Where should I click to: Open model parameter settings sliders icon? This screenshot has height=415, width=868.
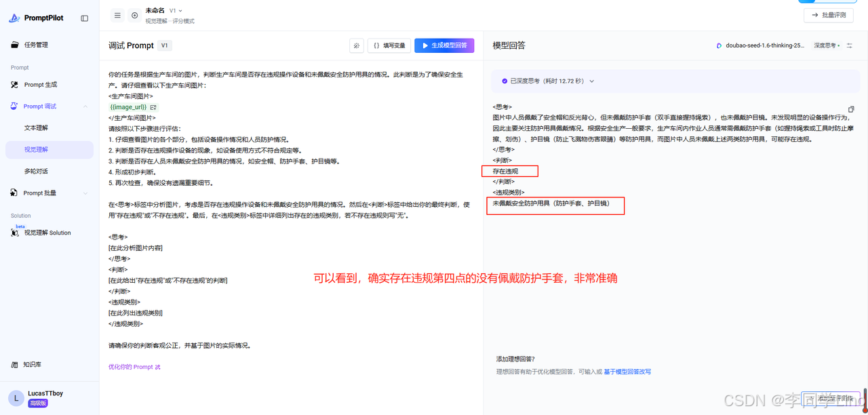point(850,45)
